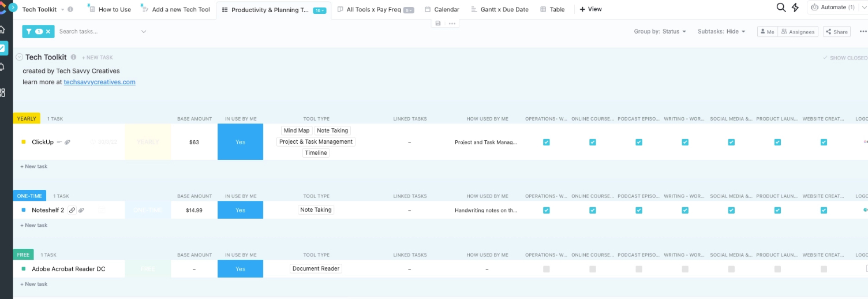Switch to the Table view tab
Image resolution: width=868 pixels, height=299 pixels.
coord(552,10)
